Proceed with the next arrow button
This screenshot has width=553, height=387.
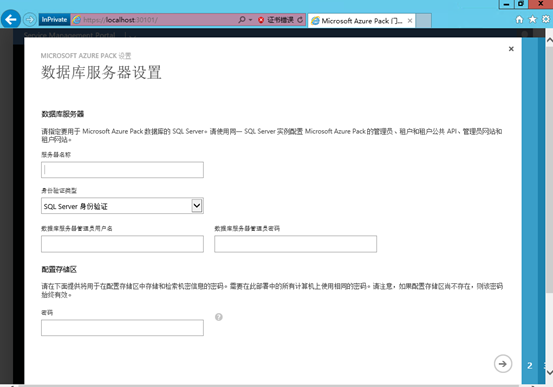503,364
